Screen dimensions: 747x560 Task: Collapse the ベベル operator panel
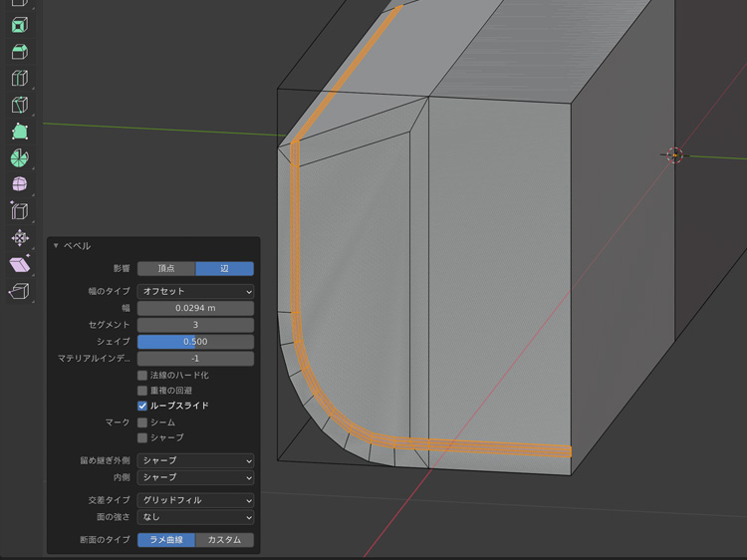point(56,246)
